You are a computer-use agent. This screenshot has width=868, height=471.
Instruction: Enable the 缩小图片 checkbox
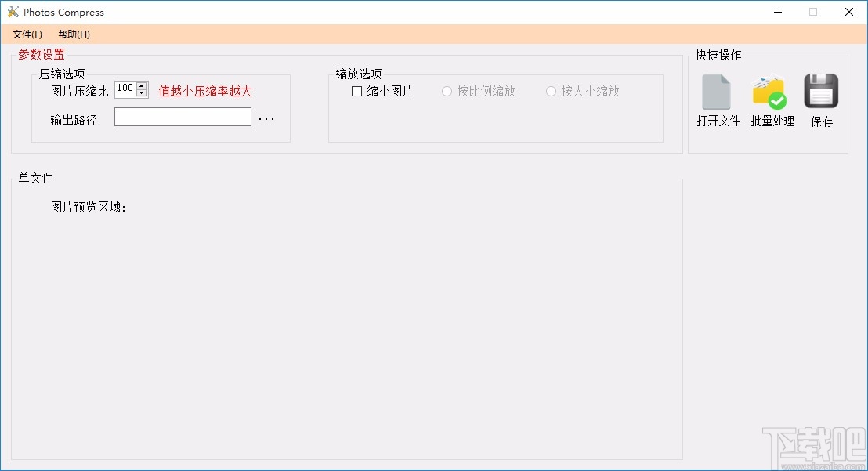356,91
